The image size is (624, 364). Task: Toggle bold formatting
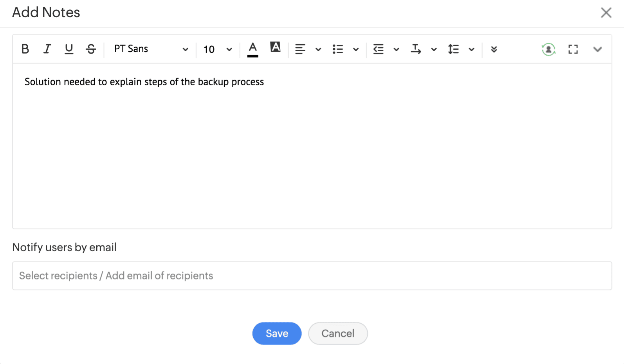click(25, 49)
